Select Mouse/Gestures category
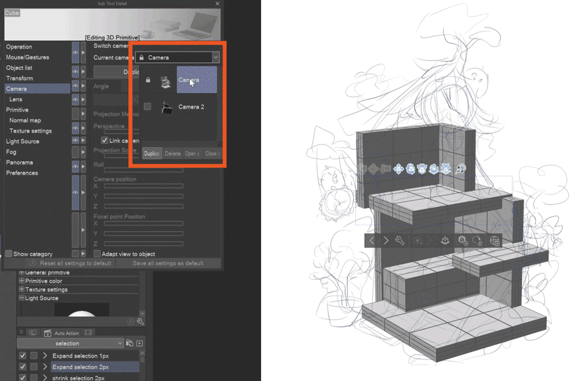 coord(28,57)
